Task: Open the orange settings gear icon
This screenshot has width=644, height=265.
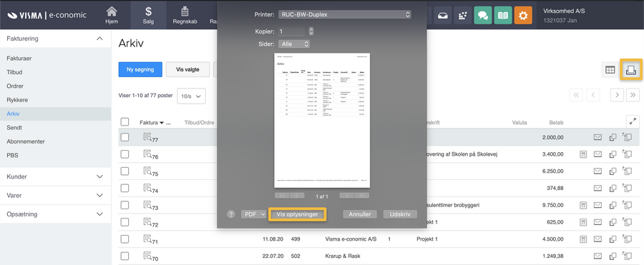Action: point(523,16)
